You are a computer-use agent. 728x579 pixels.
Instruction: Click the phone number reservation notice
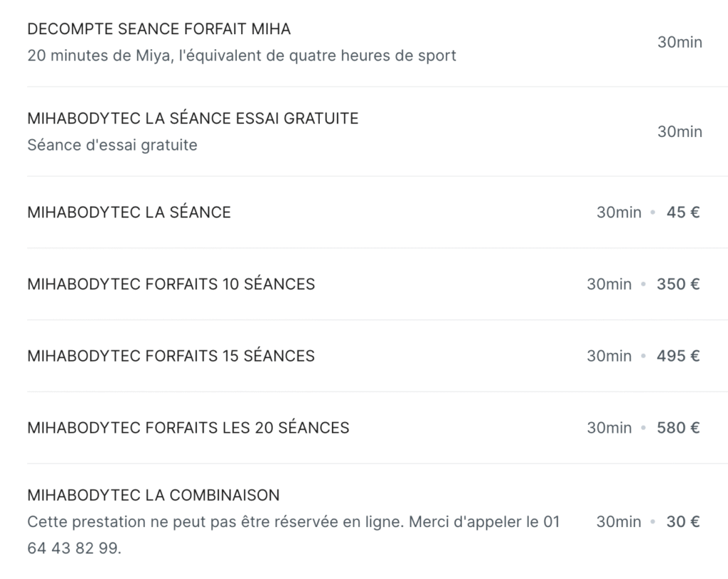pos(294,535)
